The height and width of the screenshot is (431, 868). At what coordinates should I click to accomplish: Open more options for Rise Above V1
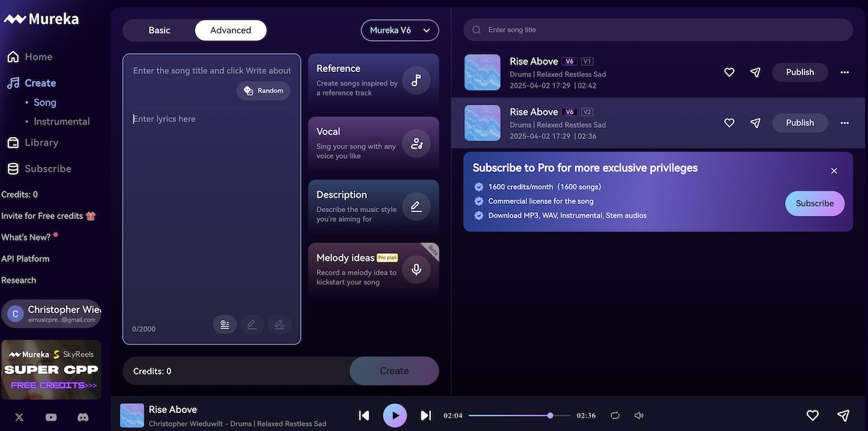tap(844, 73)
